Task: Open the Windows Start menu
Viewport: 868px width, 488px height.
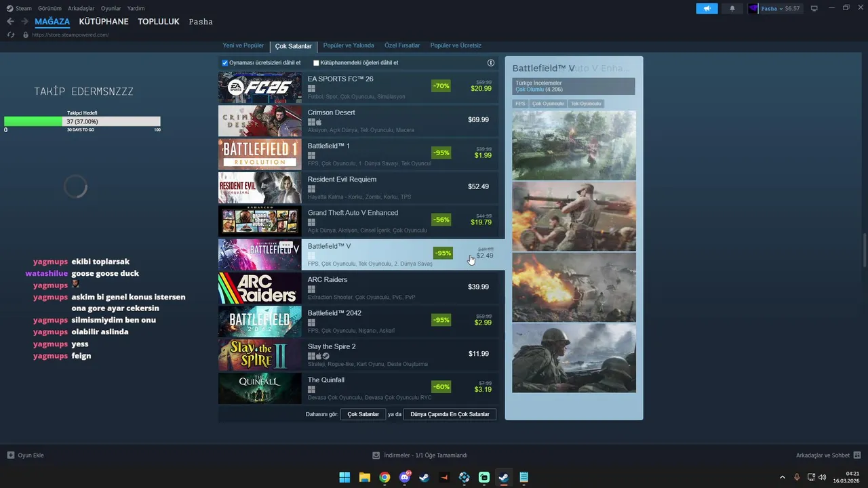Action: 344,477
